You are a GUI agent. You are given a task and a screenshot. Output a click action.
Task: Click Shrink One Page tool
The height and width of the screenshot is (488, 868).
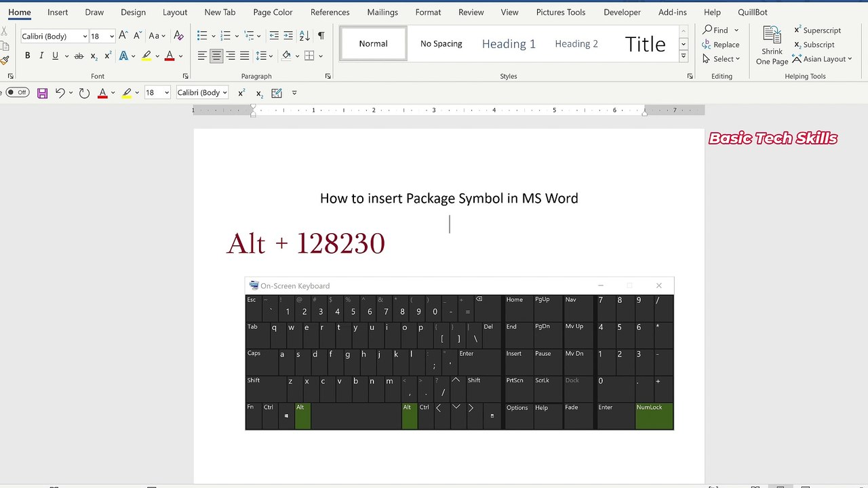click(x=772, y=45)
